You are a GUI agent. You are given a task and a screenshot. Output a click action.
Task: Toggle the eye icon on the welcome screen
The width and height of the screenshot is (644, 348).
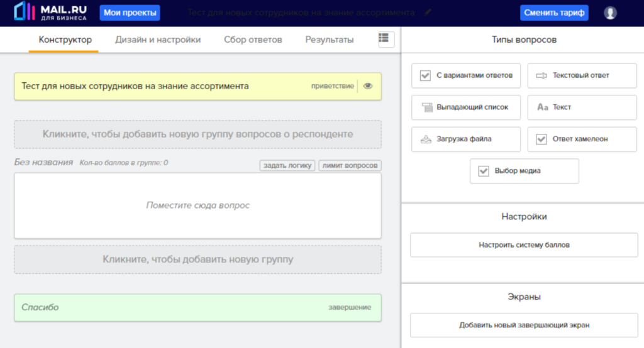[x=369, y=86]
